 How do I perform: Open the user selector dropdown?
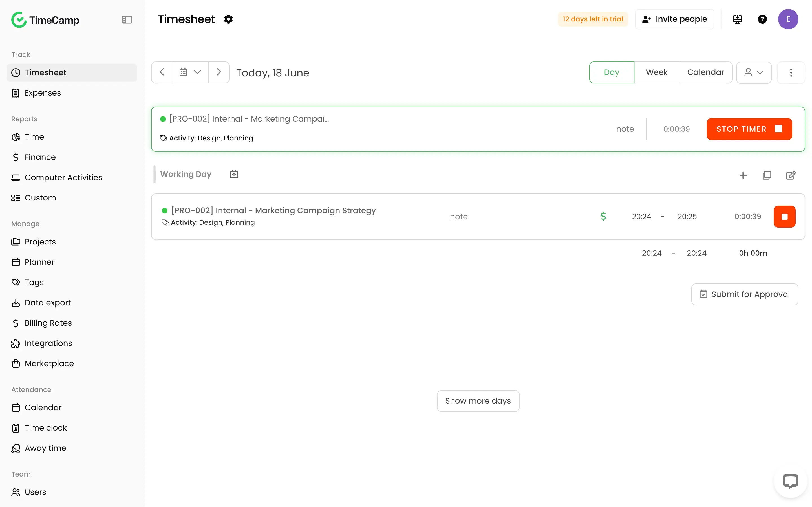click(753, 72)
